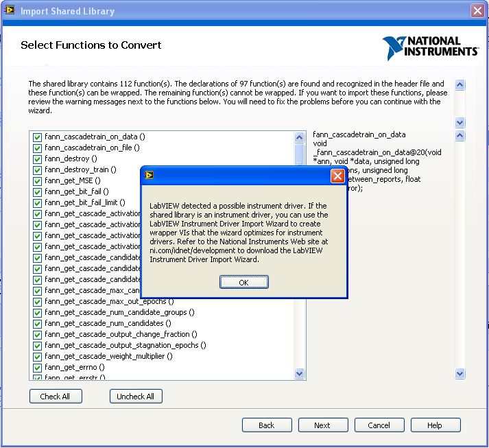
Task: Select fann_get_cascade_num_candidates () row text
Action: click(x=108, y=324)
